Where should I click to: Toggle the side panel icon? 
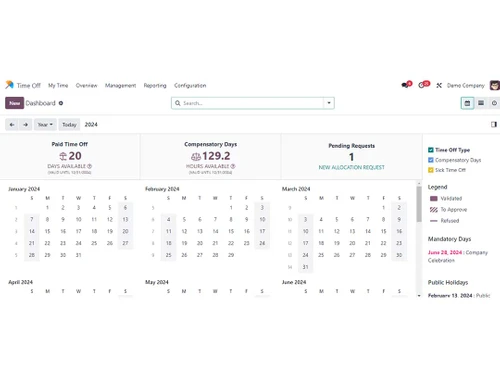pyautogui.click(x=494, y=124)
